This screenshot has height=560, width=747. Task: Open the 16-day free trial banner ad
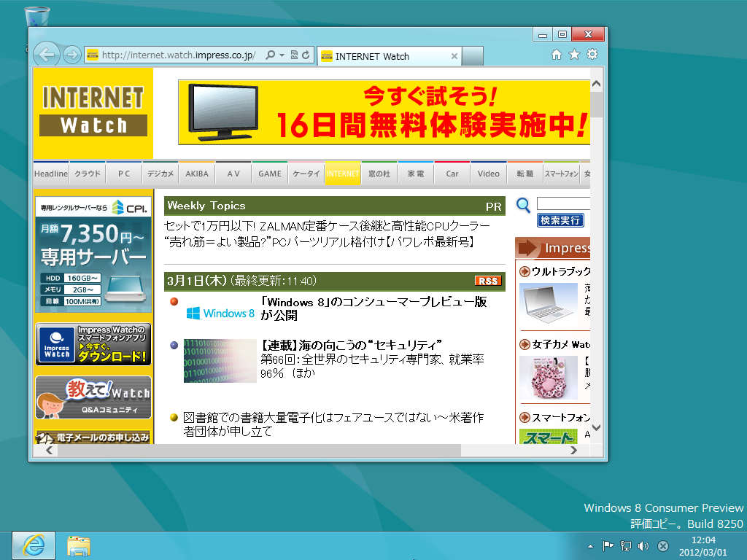pos(384,112)
